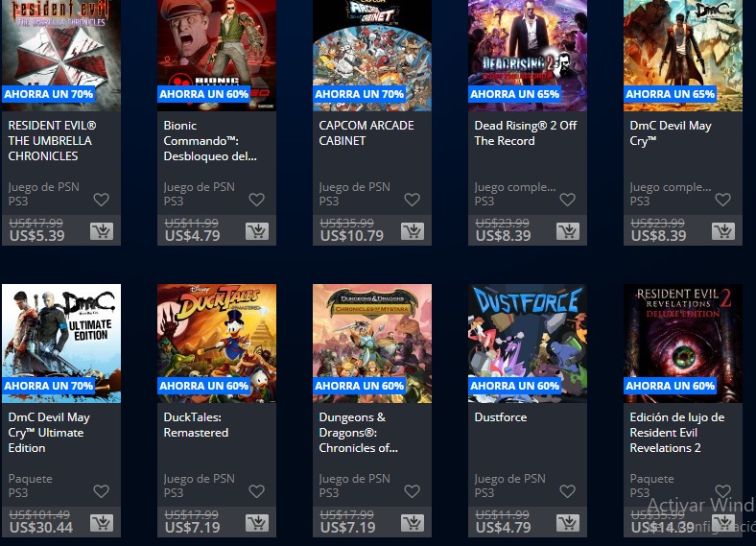Toggle wishlist heart for Dustforce

(568, 491)
